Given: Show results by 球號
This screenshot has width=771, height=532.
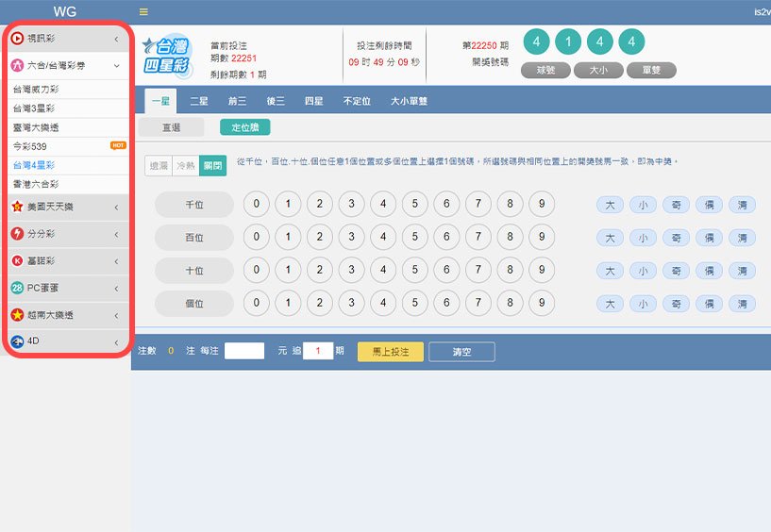Looking at the screenshot, I should [545, 71].
